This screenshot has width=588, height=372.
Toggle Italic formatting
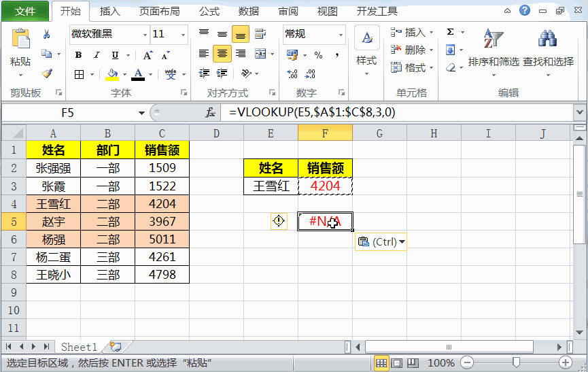click(97, 55)
